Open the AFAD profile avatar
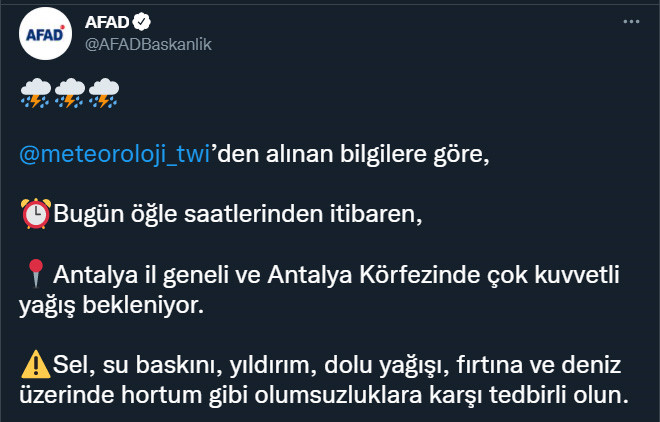The image size is (660, 422). tap(45, 34)
